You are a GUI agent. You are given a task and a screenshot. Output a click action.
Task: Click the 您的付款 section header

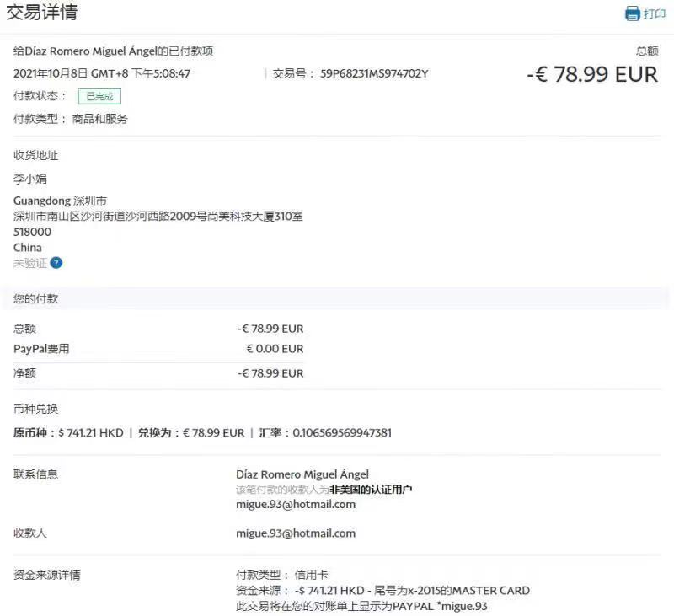(36, 298)
